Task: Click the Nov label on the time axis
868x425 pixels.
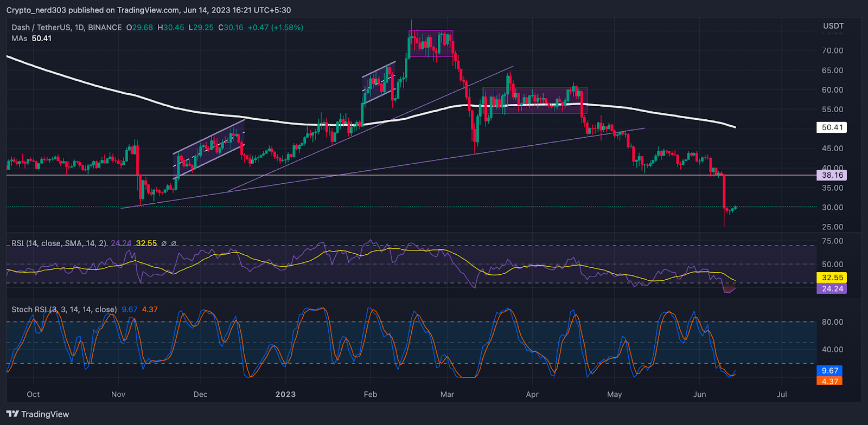Action: coord(118,395)
